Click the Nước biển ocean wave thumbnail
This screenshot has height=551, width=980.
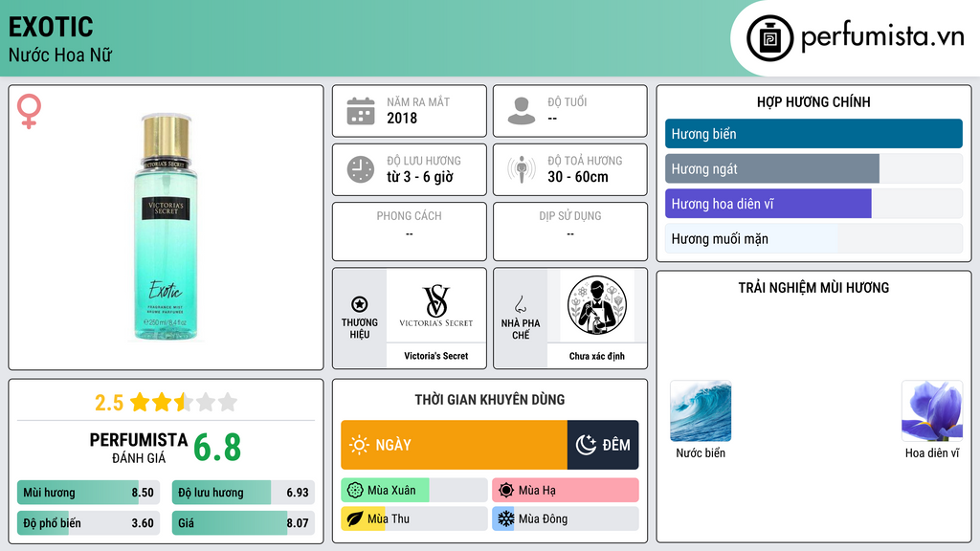click(x=701, y=411)
